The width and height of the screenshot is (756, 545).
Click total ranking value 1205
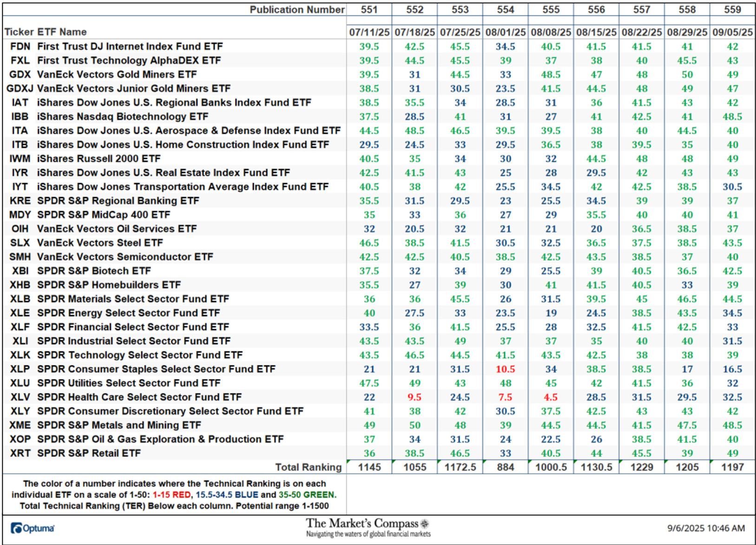(687, 467)
